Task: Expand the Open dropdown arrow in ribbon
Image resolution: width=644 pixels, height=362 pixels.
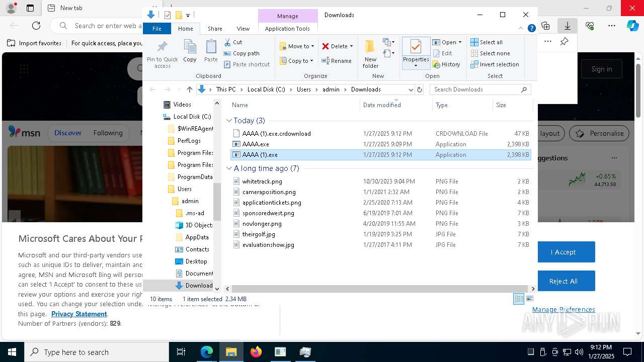Action: pyautogui.click(x=460, y=42)
